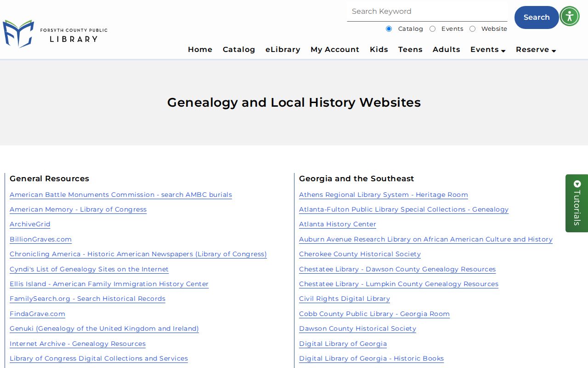Open Chestatee Library - Lumpkin County link
Image resolution: width=588 pixels, height=368 pixels.
click(399, 284)
